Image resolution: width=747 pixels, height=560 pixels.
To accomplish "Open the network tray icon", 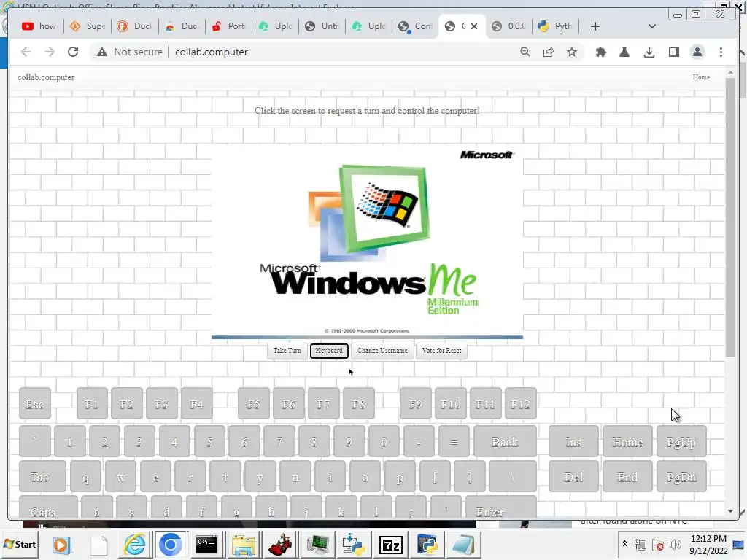I will tap(640, 544).
